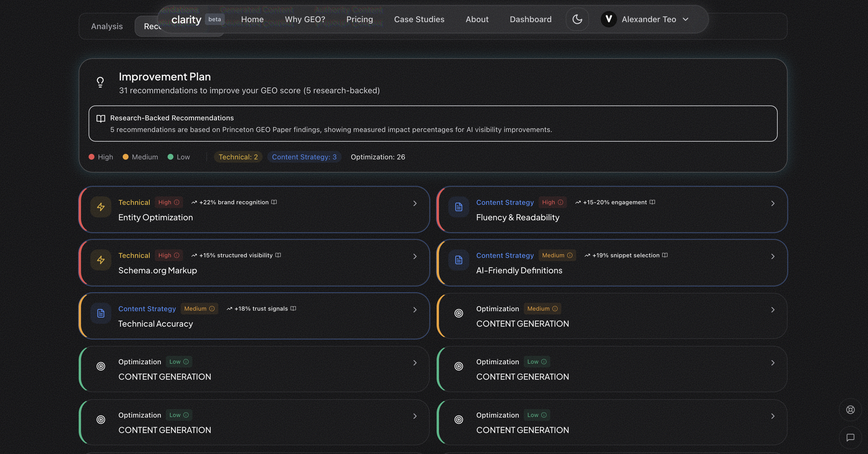868x454 pixels.
Task: Expand the AI-Friendly Definitions card chevron
Action: [x=773, y=257]
